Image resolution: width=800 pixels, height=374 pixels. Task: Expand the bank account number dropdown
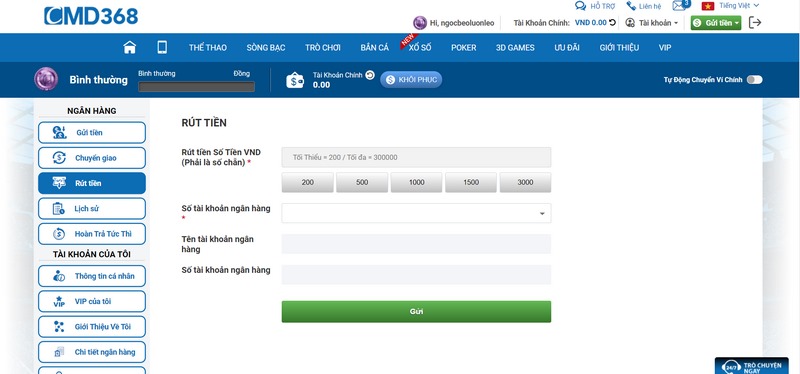pyautogui.click(x=416, y=213)
